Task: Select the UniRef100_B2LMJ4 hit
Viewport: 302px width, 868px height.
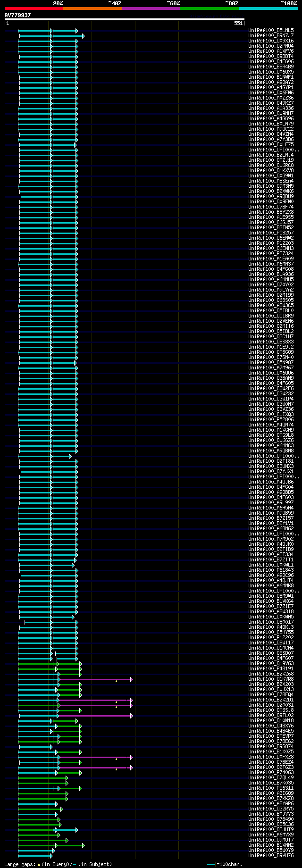Action: (271, 155)
